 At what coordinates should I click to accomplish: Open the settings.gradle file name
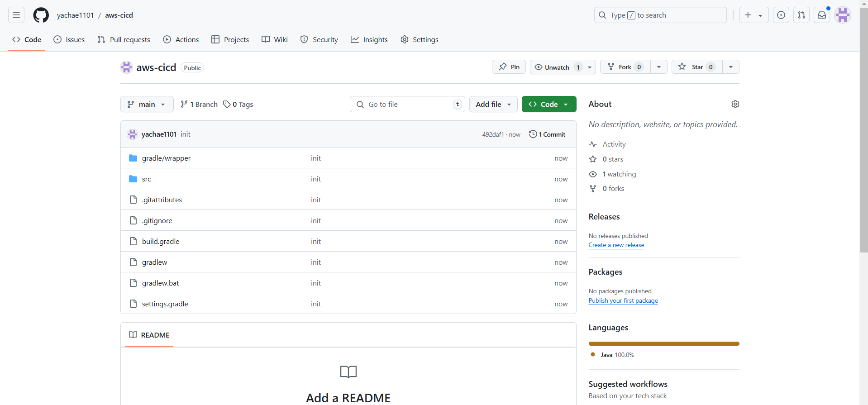[165, 304]
